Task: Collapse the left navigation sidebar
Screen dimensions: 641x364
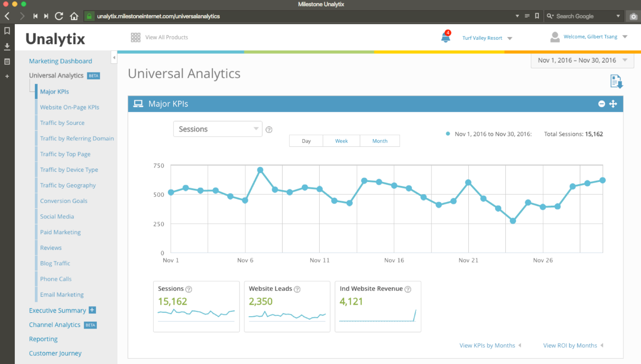Action: pyautogui.click(x=114, y=58)
